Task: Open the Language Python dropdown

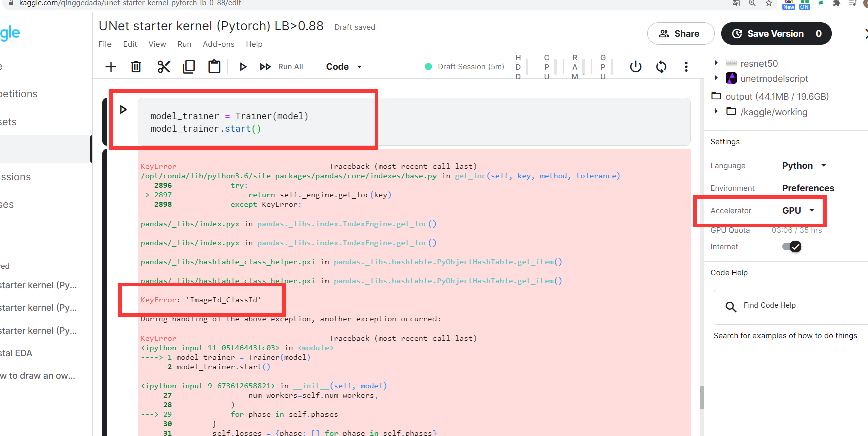Action: coord(804,166)
